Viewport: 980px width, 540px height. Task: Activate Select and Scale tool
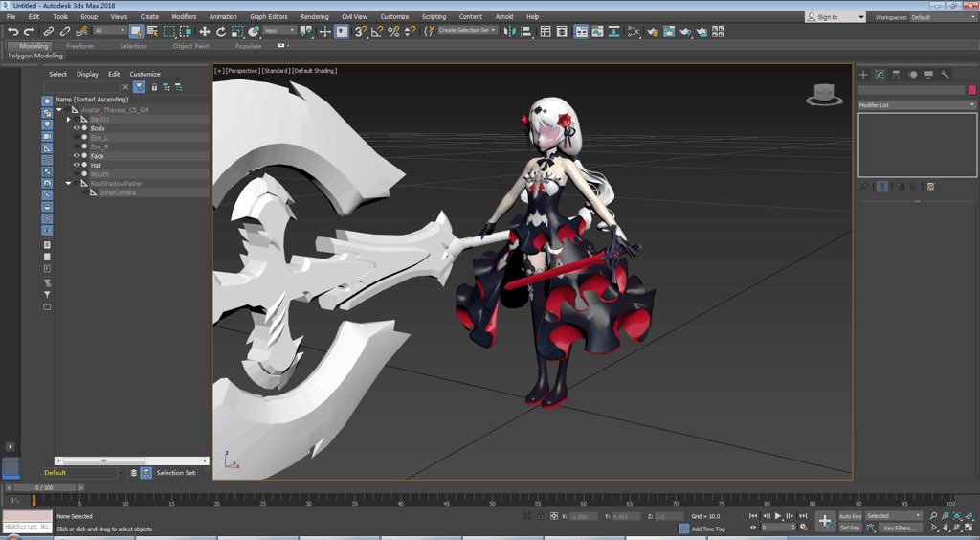(237, 32)
